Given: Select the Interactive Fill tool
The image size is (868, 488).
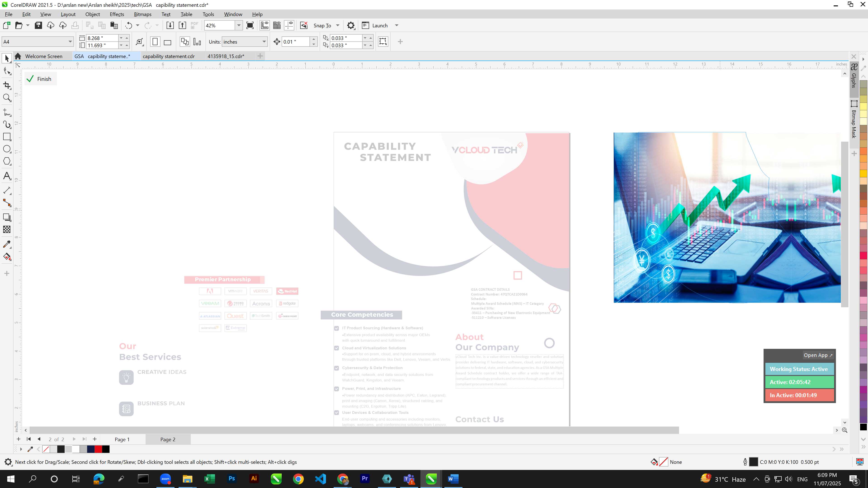Looking at the screenshot, I should click(7, 257).
